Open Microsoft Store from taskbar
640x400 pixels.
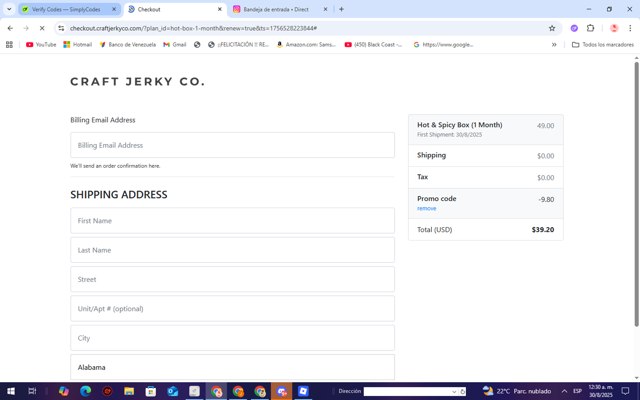151,391
